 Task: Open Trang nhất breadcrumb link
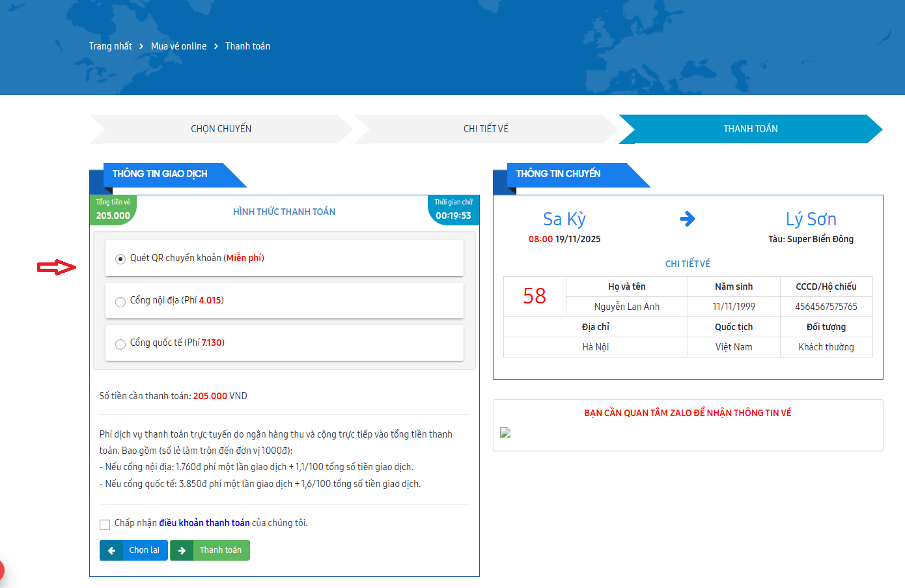point(110,46)
